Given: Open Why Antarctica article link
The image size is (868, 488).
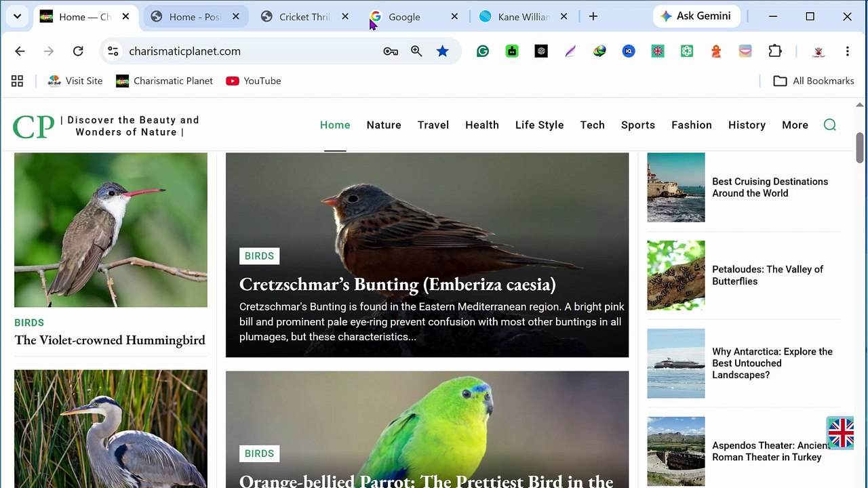Looking at the screenshot, I should 772,363.
